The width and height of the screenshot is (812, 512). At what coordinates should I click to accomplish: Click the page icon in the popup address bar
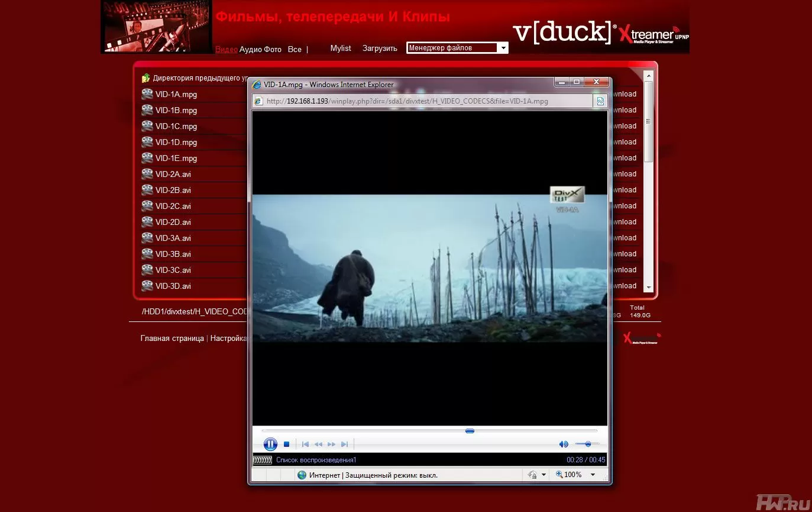258,101
